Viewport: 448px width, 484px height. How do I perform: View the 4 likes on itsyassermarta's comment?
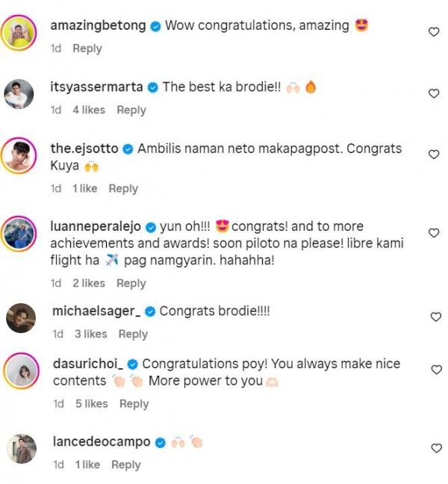(x=89, y=110)
